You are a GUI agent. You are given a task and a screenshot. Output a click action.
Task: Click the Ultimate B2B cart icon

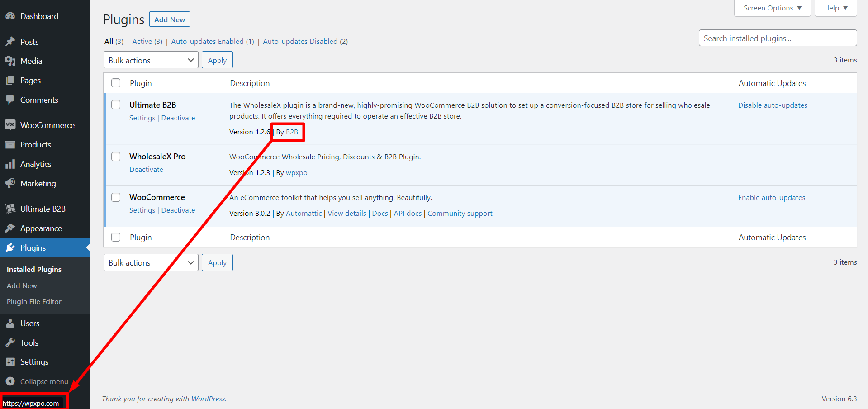[x=10, y=209]
